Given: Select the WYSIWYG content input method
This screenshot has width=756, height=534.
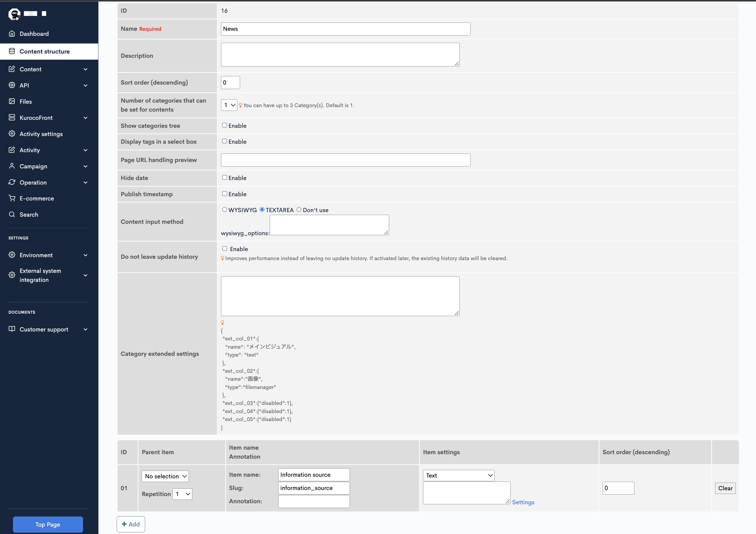Looking at the screenshot, I should click(225, 209).
